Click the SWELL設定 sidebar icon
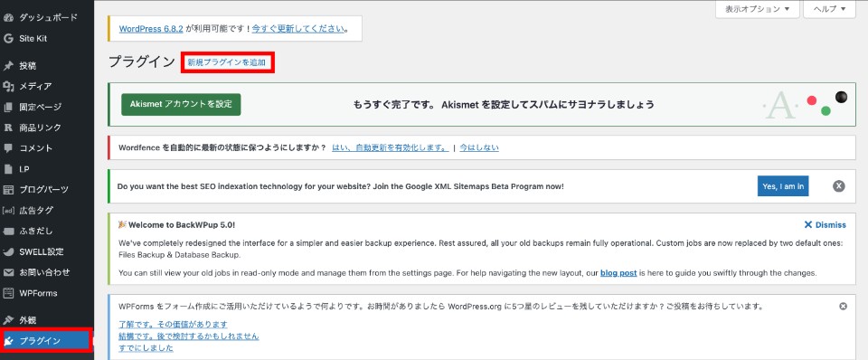868x360 pixels. tap(8, 251)
